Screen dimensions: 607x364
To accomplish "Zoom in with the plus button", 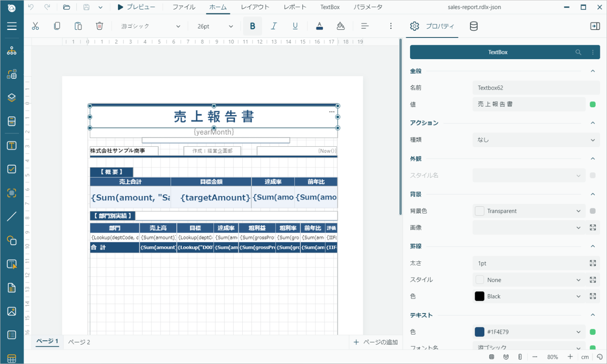I will (570, 357).
